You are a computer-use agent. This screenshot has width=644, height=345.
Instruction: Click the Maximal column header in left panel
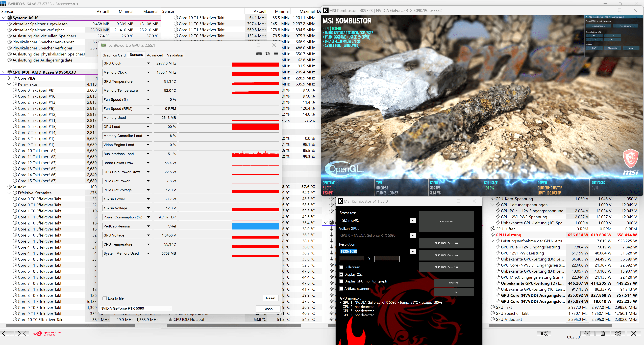[x=151, y=12]
